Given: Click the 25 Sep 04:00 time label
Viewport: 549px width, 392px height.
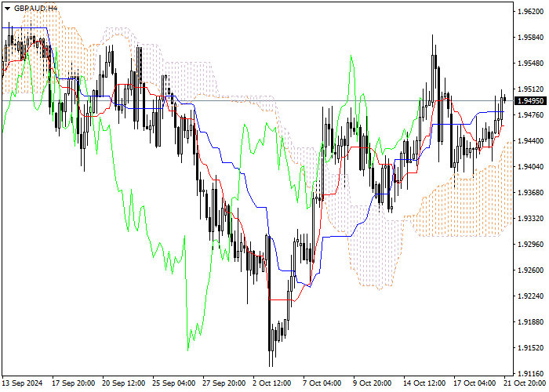Looking at the screenshot, I should coord(174,383).
